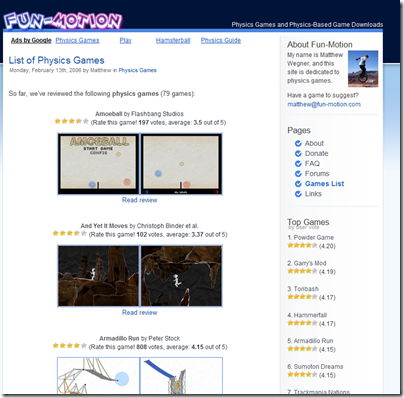This screenshot has height=398, width=404.
Task: Open Powder Game in Top Games
Action: [313, 237]
